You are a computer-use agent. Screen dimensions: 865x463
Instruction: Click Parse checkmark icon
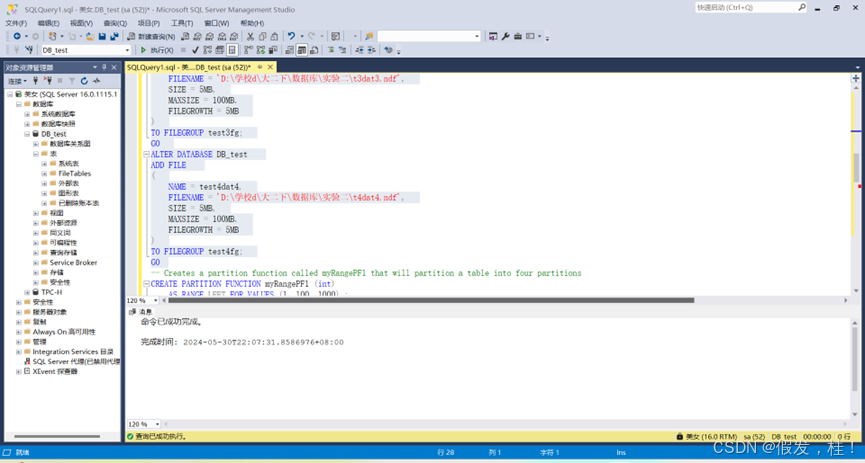click(195, 50)
